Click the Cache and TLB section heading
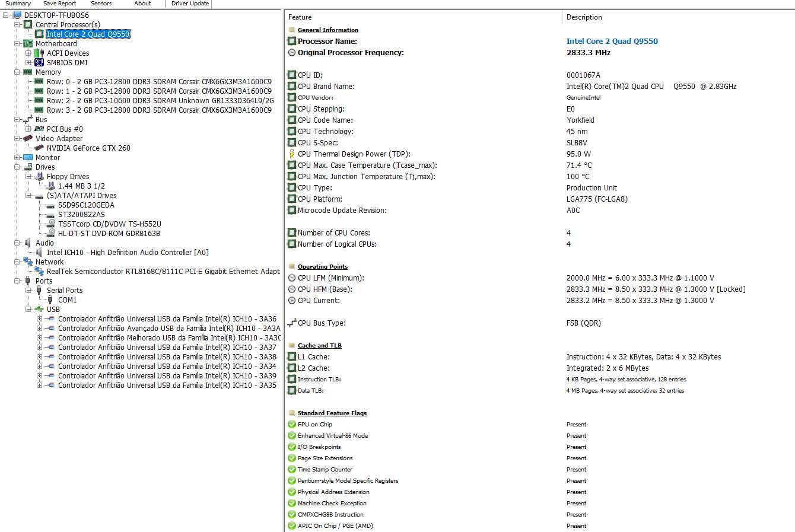This screenshot has width=795, height=532. 320,346
